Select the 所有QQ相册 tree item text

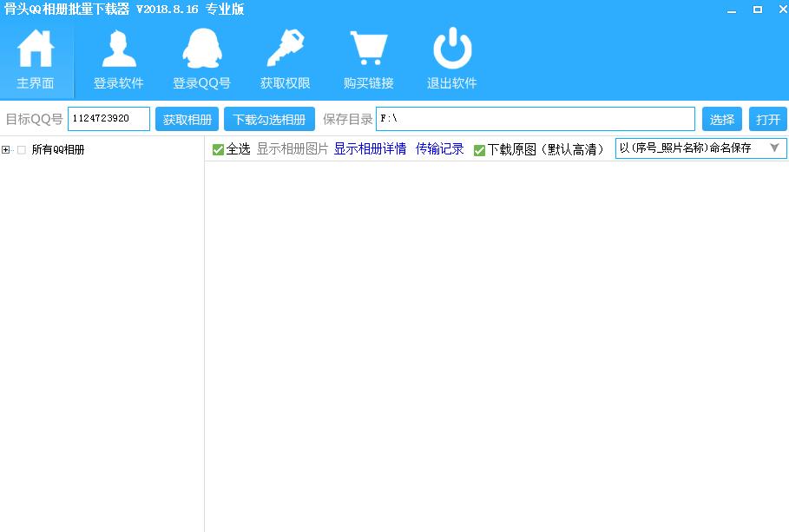pyautogui.click(x=58, y=149)
